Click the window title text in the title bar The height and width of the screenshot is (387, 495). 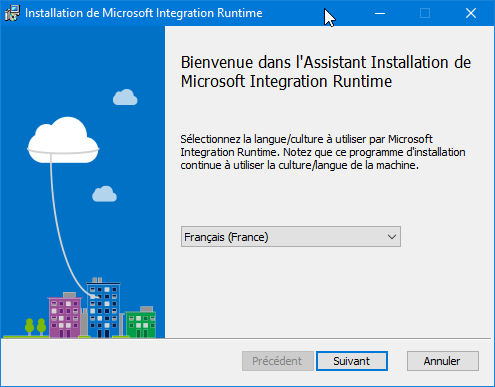(144, 13)
